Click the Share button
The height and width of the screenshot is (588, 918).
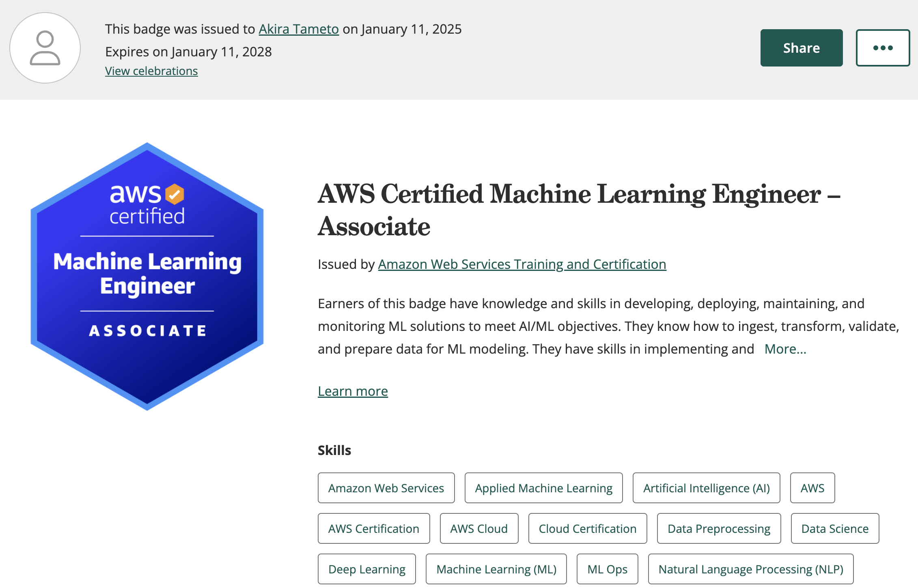click(x=801, y=48)
